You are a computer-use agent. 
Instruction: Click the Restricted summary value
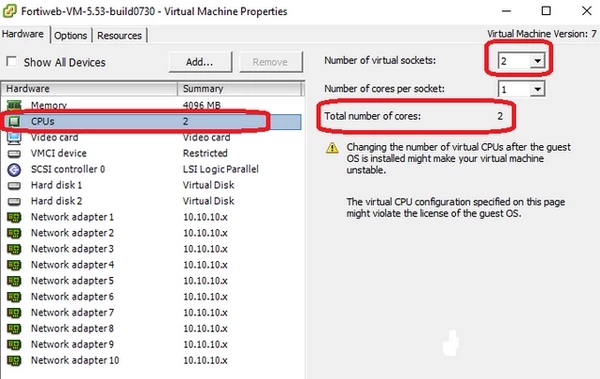(x=205, y=153)
